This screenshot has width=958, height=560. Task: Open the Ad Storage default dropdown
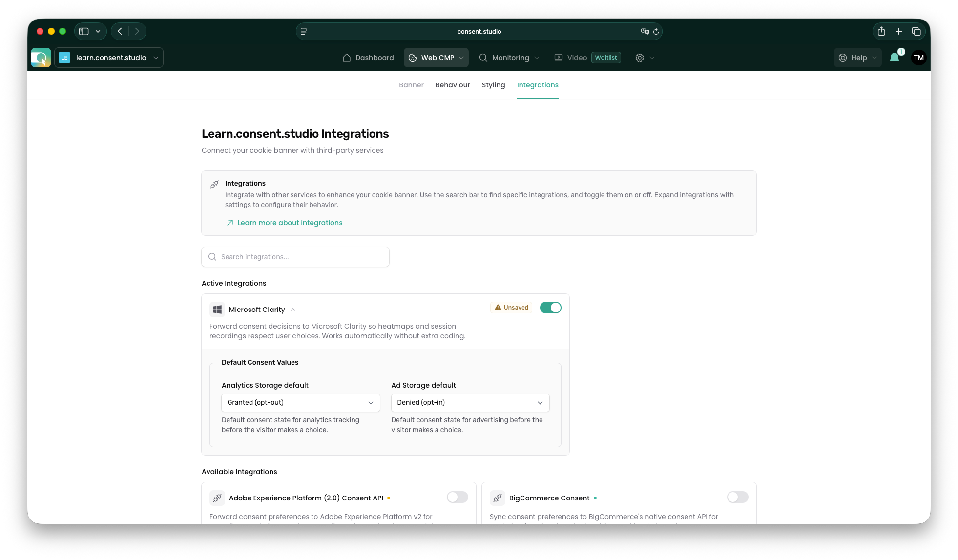(470, 403)
